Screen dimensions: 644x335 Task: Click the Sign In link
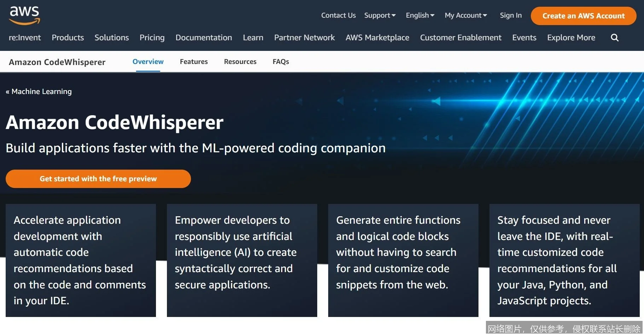tap(511, 16)
